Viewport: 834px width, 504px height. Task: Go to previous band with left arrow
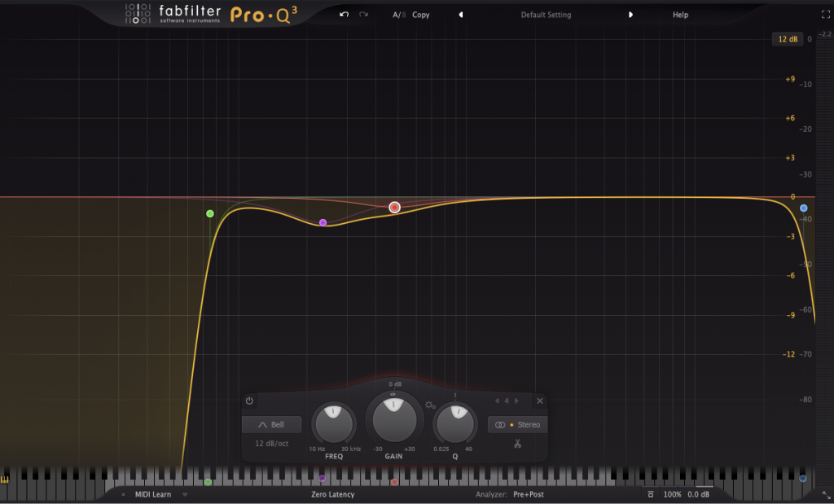point(498,401)
